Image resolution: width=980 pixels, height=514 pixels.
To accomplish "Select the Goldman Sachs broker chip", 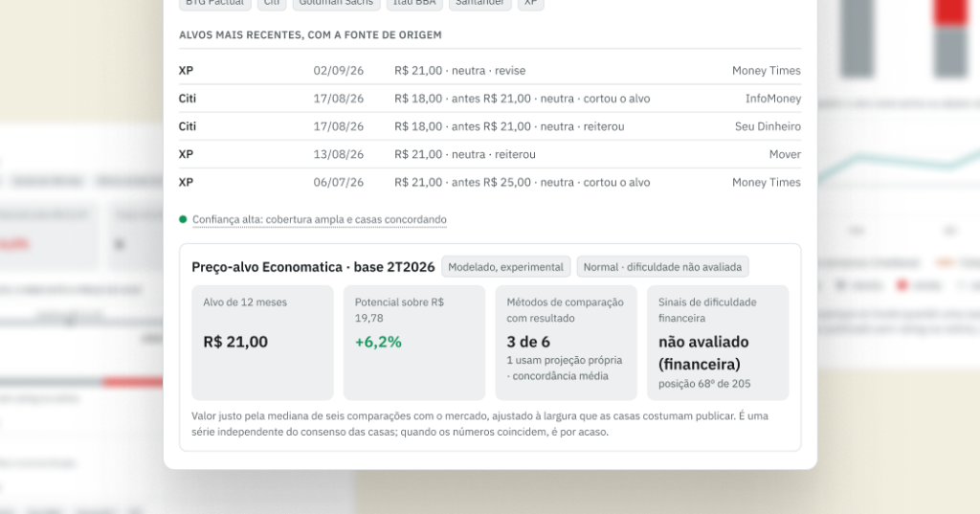I will tap(336, 4).
